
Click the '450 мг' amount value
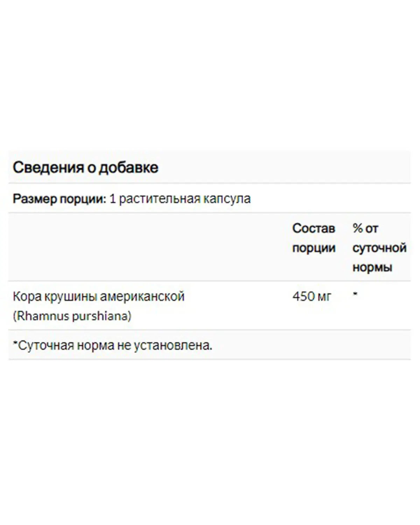311,296
